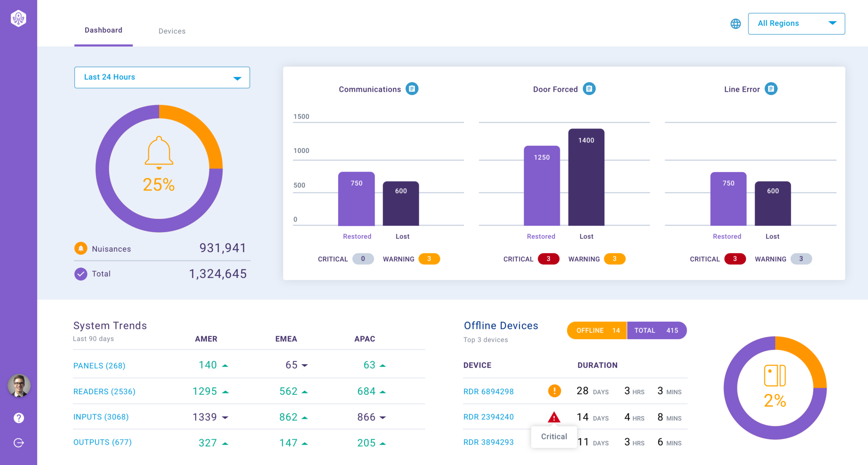
Task: Click the AMER column header
Action: tap(206, 339)
